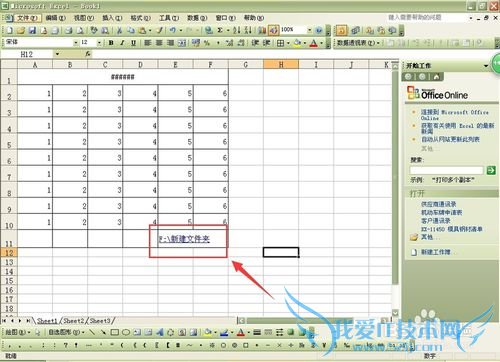
Task: Click the Chart Wizard icon
Action: (262, 30)
